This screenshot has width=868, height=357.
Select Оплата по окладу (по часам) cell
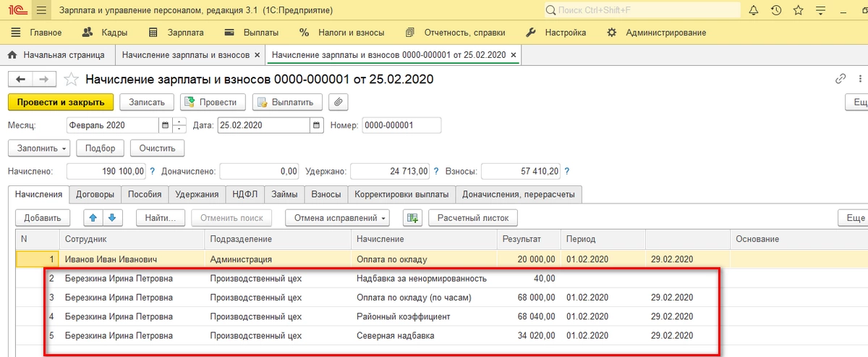click(424, 297)
